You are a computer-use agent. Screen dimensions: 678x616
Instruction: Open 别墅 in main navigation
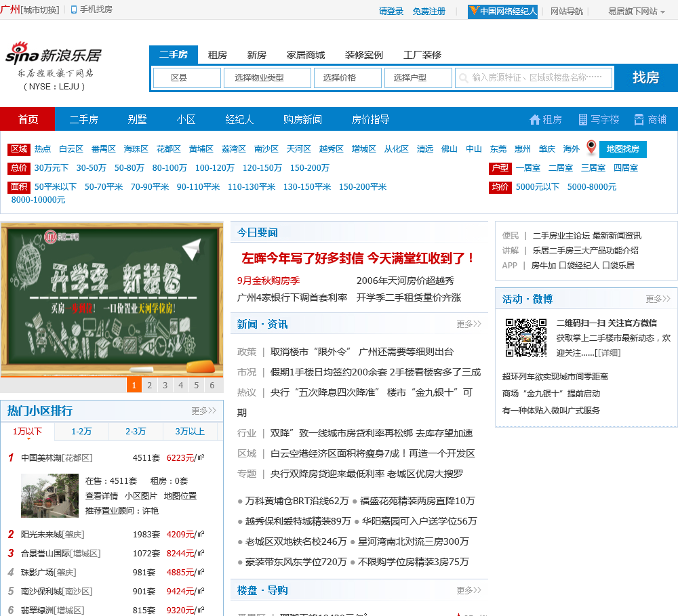(x=137, y=119)
